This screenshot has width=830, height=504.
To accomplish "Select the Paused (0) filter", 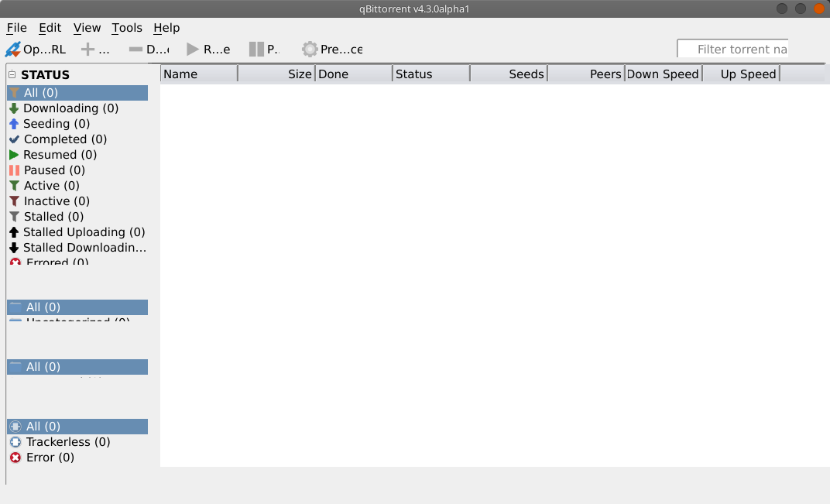I will (x=77, y=170).
